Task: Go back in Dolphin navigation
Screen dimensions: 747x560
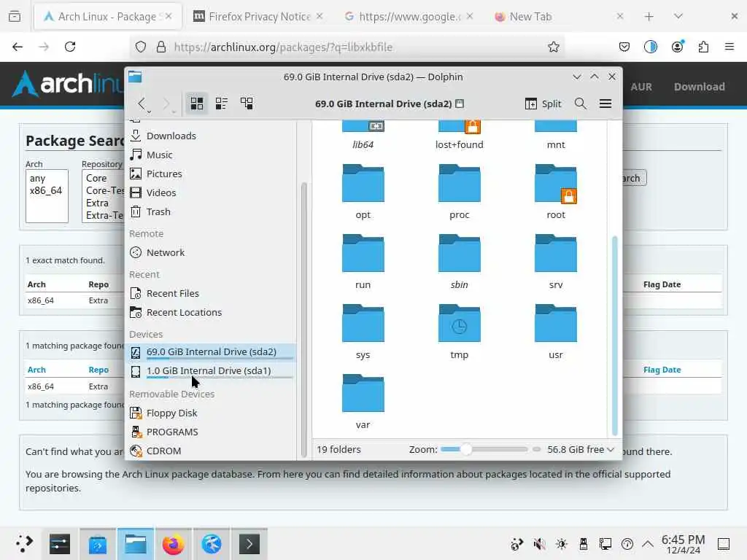Action: point(142,104)
